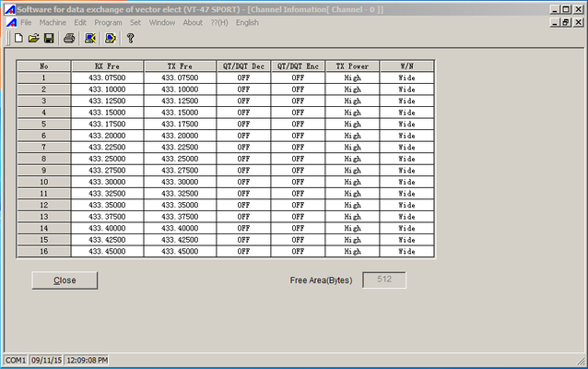Open the File menu
Image resolution: width=588 pixels, height=369 pixels.
tap(26, 22)
